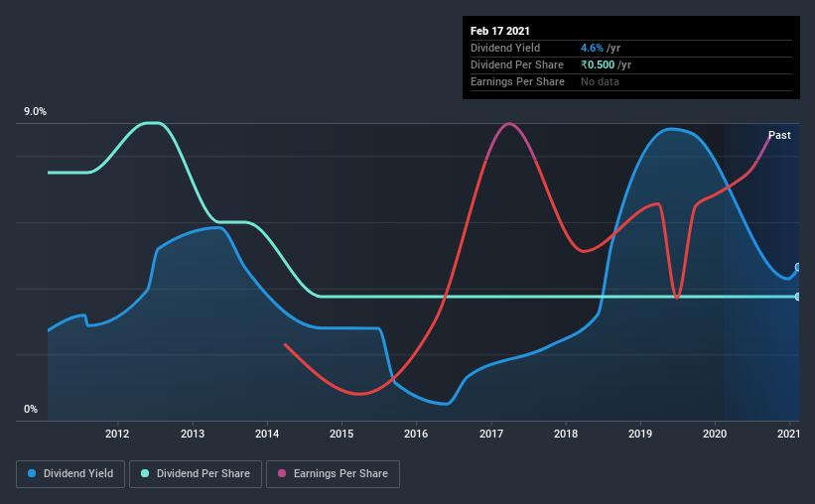Click the ₹0.500 dividend per share value
This screenshot has height=504, width=815.
[598, 64]
